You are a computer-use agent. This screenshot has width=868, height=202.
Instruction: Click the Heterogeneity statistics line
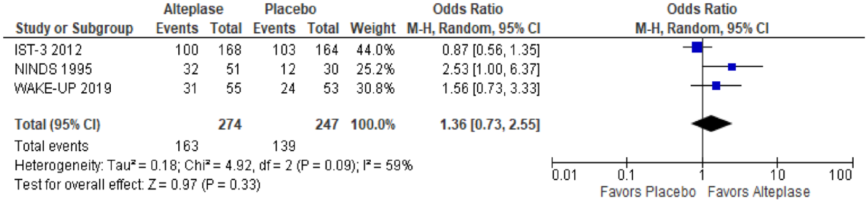(x=213, y=165)
